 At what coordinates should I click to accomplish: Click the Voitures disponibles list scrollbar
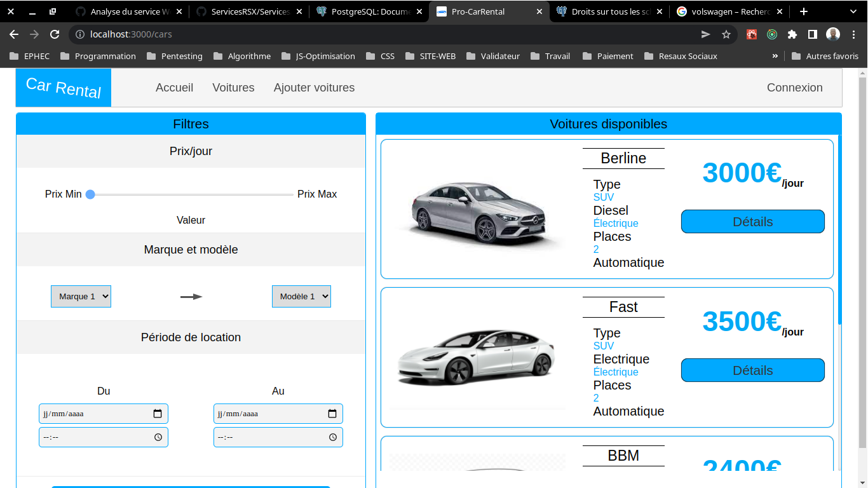(x=839, y=229)
